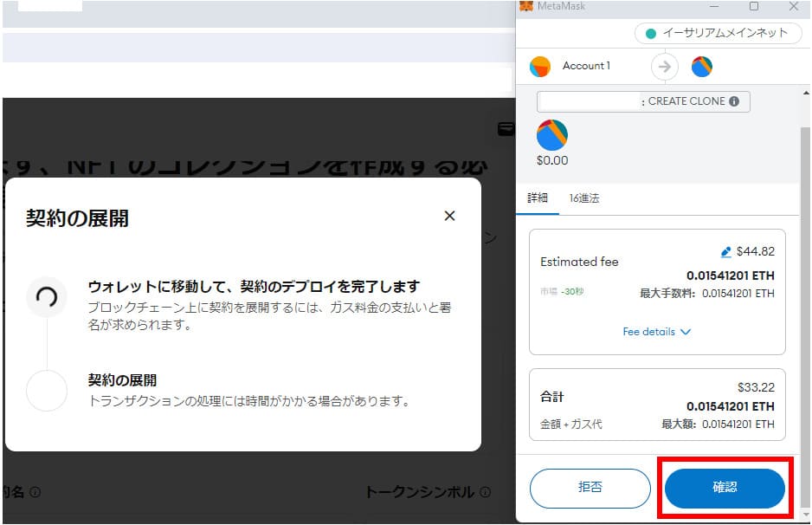The height and width of the screenshot is (525, 812).
Task: Expand the Fee details section
Action: point(657,332)
